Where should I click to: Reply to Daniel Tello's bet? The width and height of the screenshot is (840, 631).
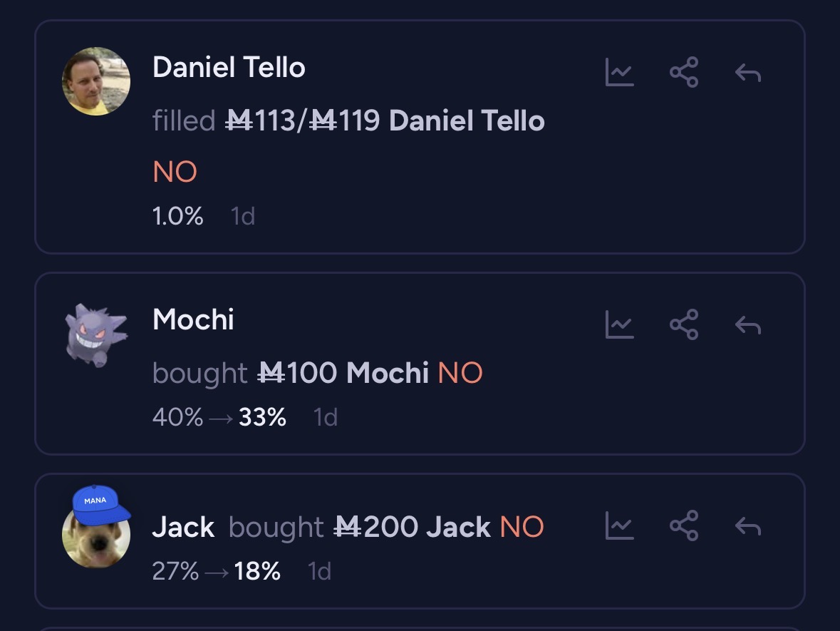tap(748, 73)
